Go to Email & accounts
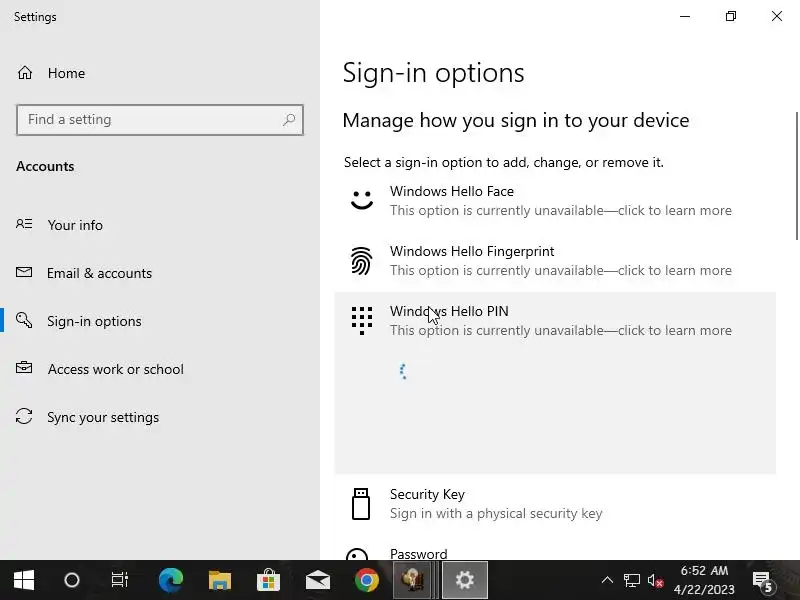The width and height of the screenshot is (800, 600). tap(99, 273)
